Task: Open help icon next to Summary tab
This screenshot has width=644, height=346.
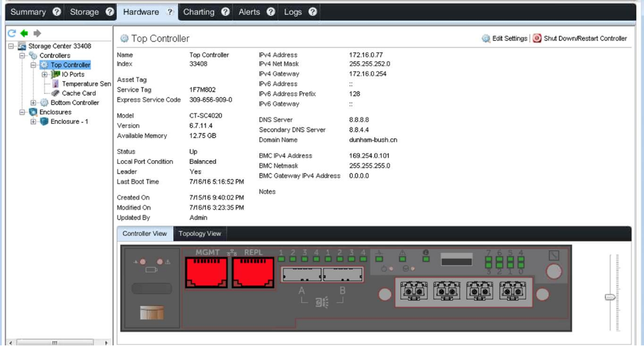Action: coord(57,12)
